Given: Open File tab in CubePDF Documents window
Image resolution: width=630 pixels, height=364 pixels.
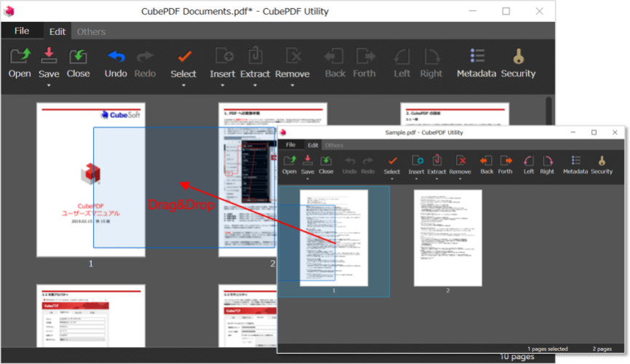Looking at the screenshot, I should 22,31.
